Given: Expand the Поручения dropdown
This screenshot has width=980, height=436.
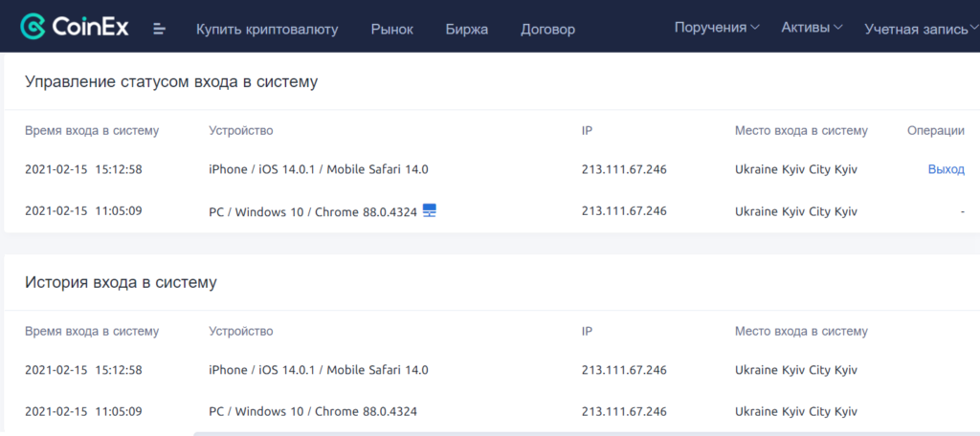Looking at the screenshot, I should tap(717, 28).
